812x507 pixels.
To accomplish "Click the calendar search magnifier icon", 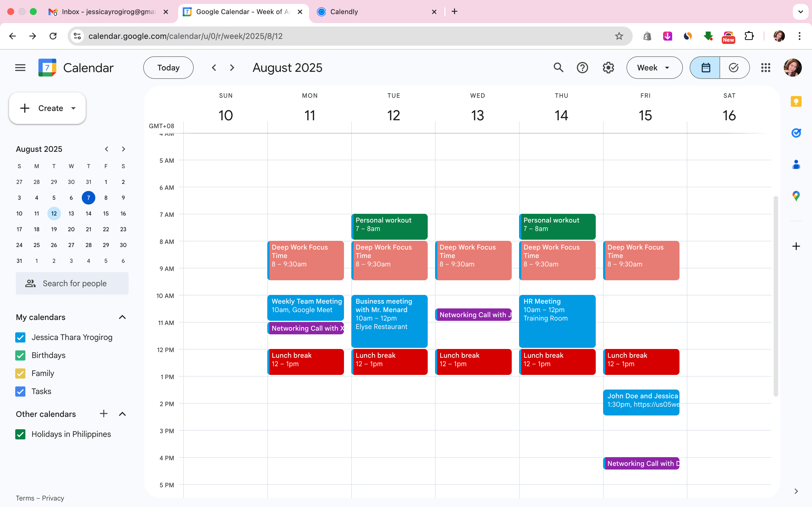I will click(x=558, y=68).
